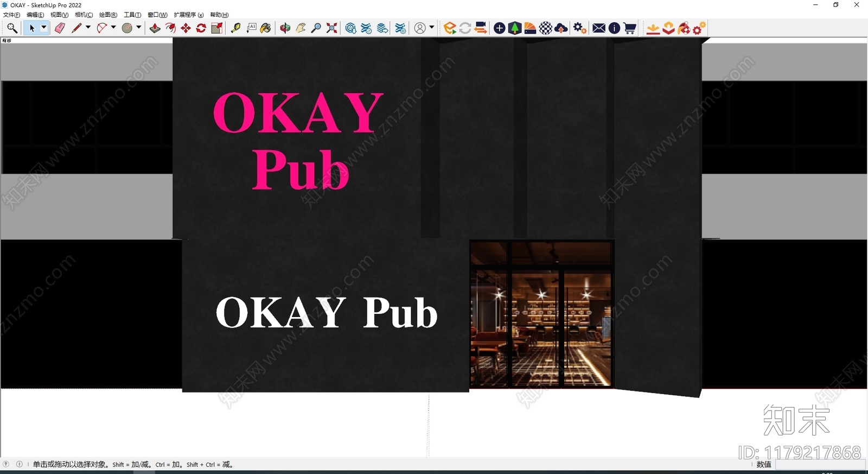Open the Extension Manager icon
Viewport: 868px width, 474px height.
(x=401, y=28)
